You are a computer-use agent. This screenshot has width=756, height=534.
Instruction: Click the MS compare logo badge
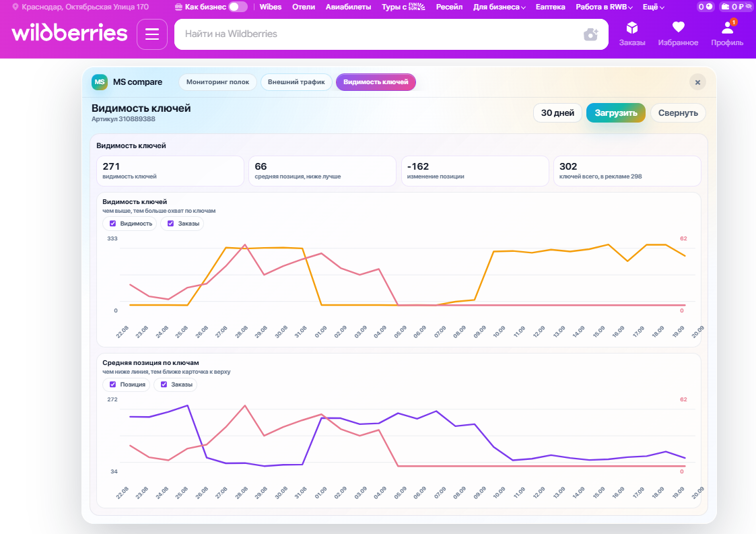coord(100,82)
